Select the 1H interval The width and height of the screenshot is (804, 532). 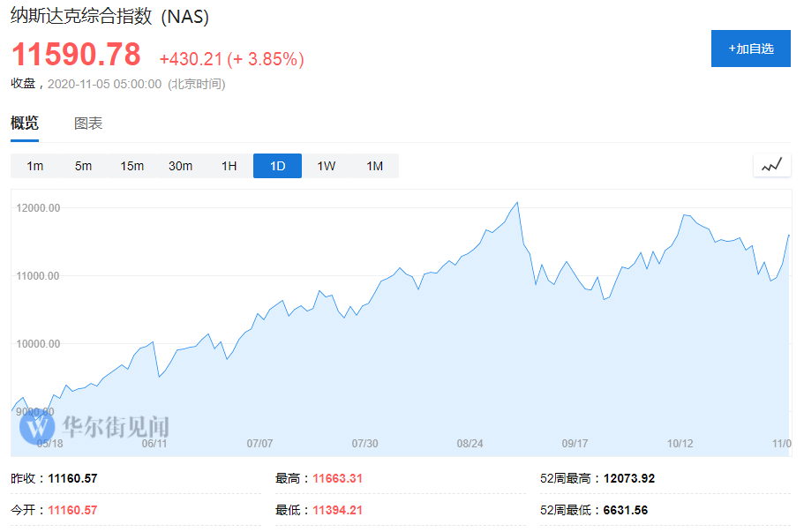[x=229, y=166]
